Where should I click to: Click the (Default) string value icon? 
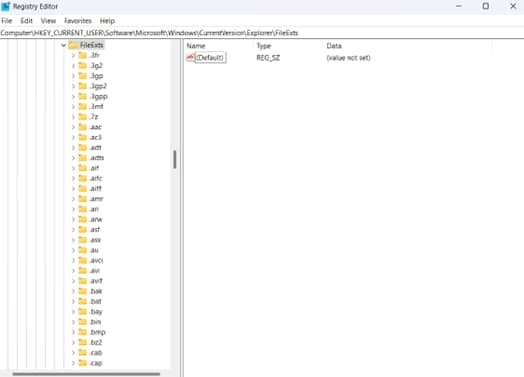click(x=190, y=57)
